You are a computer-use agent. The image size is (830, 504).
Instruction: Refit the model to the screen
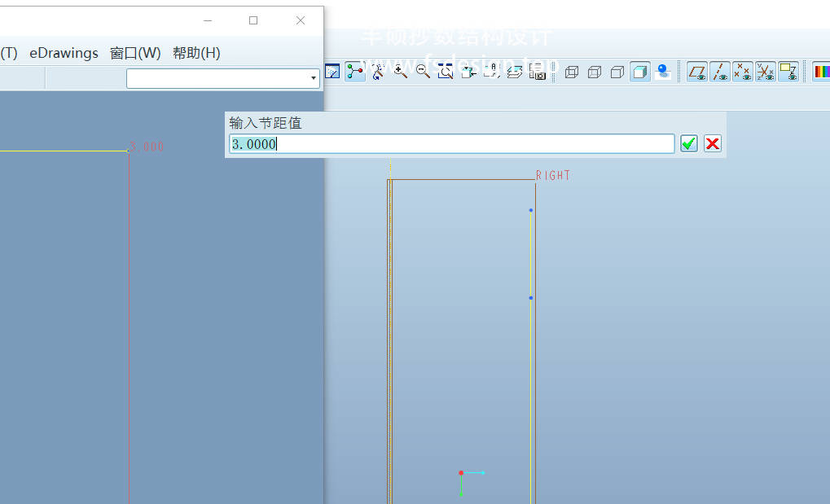click(446, 72)
